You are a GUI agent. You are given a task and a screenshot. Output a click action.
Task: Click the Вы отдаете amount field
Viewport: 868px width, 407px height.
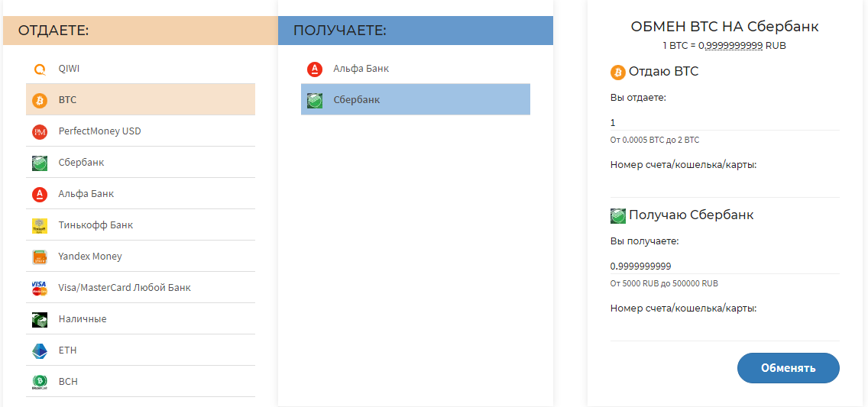(x=724, y=123)
